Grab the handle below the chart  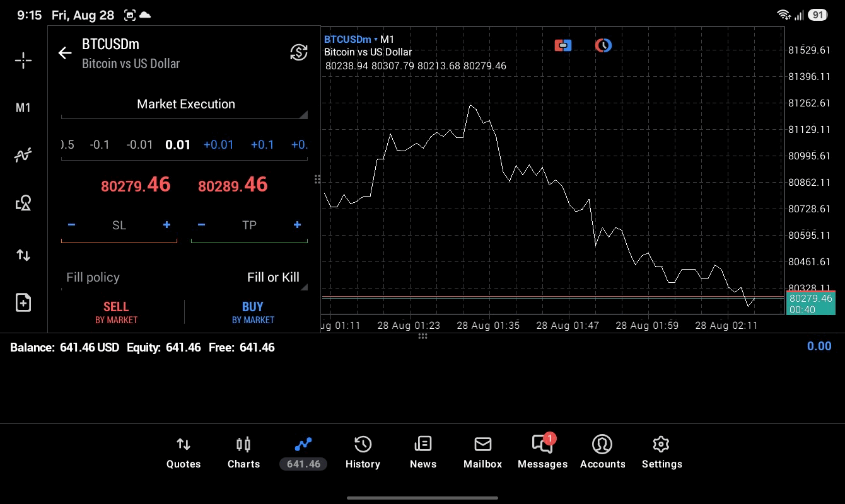tap(422, 336)
